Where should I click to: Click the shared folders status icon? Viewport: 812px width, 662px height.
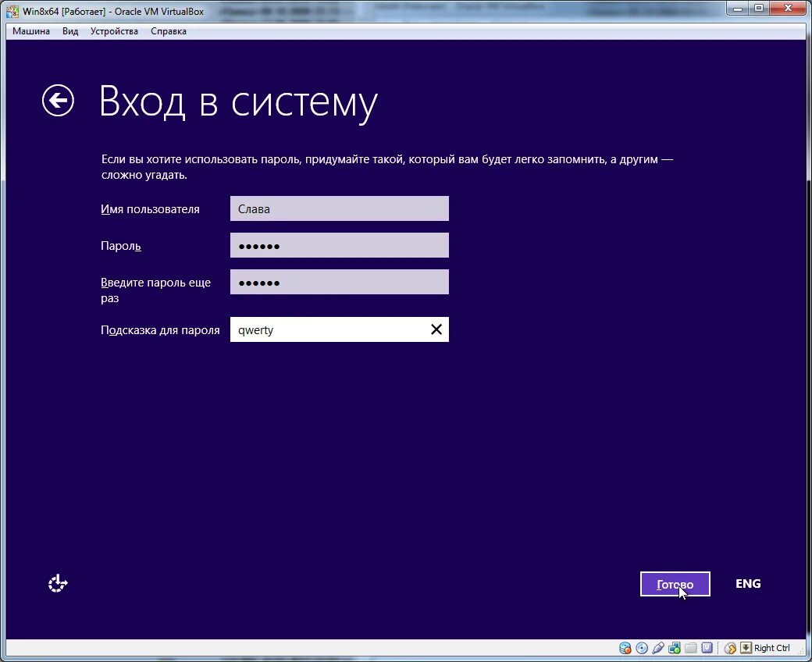click(x=691, y=647)
